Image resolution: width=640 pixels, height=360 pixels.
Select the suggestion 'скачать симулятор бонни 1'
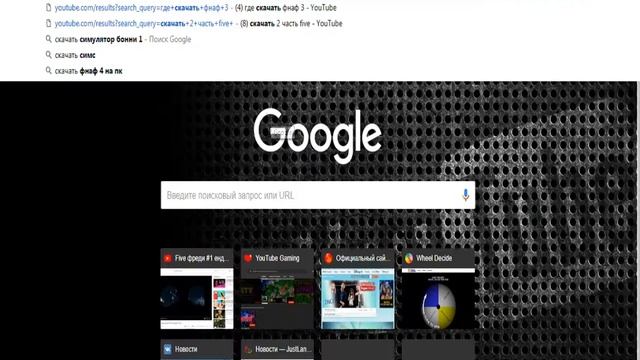pos(123,39)
